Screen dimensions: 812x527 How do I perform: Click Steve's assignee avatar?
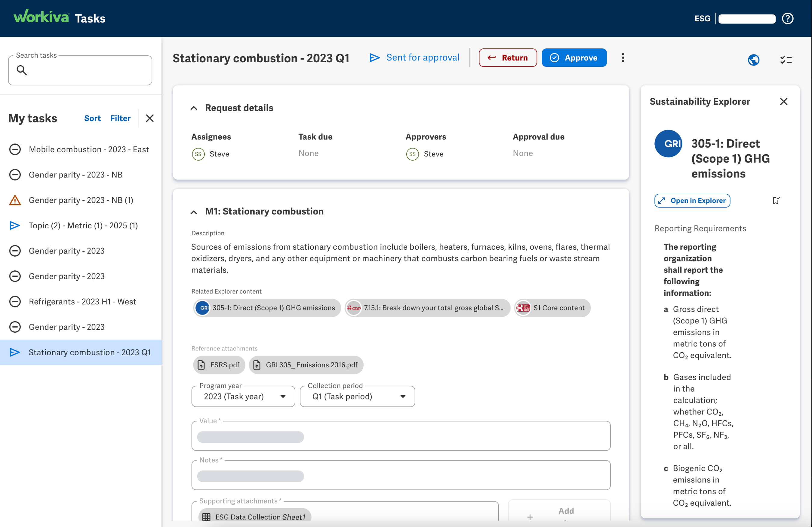(198, 154)
